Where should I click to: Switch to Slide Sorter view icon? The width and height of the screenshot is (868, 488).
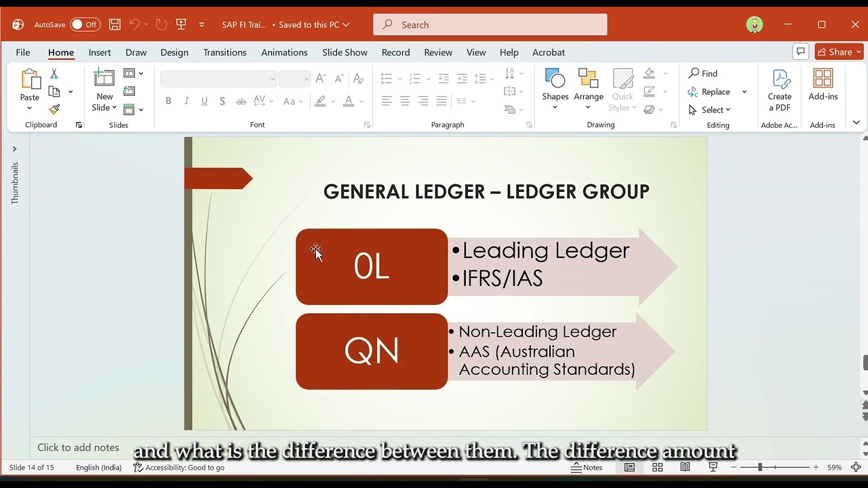(657, 467)
